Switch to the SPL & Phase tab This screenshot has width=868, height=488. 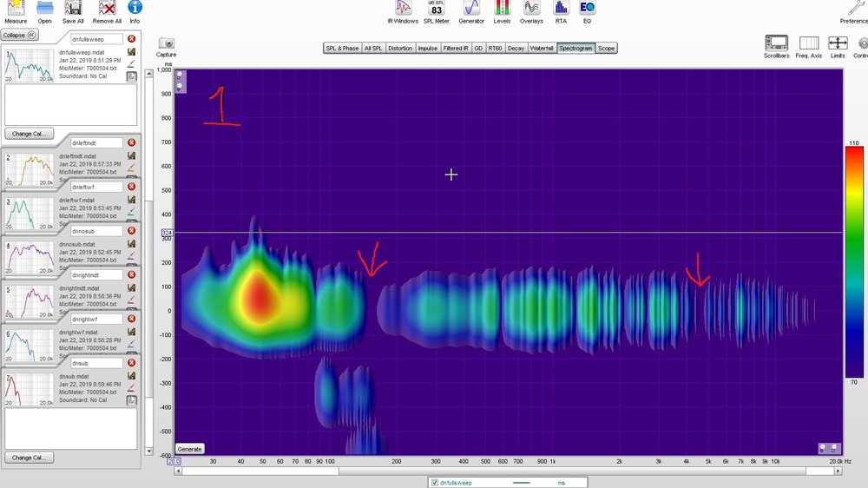(342, 48)
